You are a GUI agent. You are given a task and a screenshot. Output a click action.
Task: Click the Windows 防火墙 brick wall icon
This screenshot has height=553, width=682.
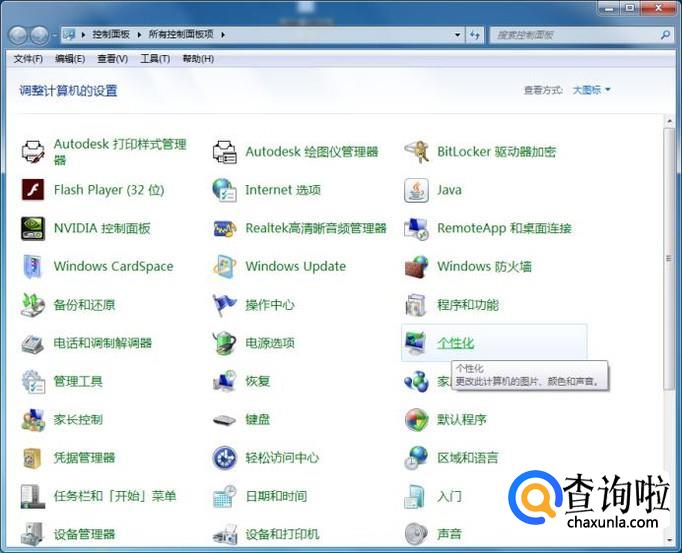pyautogui.click(x=417, y=267)
